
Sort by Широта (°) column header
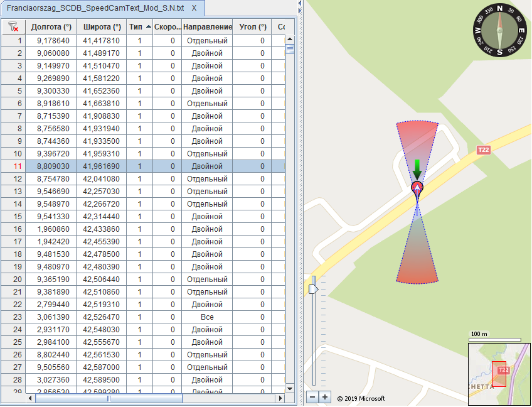point(102,27)
